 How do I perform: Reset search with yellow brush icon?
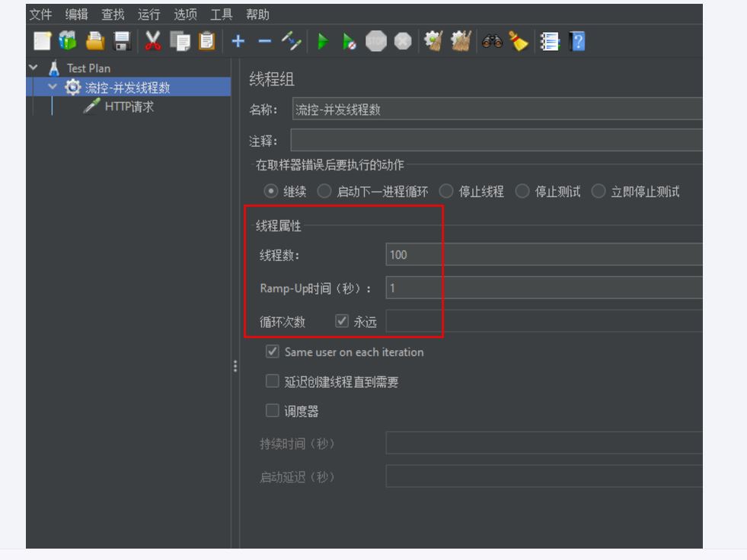pyautogui.click(x=519, y=41)
